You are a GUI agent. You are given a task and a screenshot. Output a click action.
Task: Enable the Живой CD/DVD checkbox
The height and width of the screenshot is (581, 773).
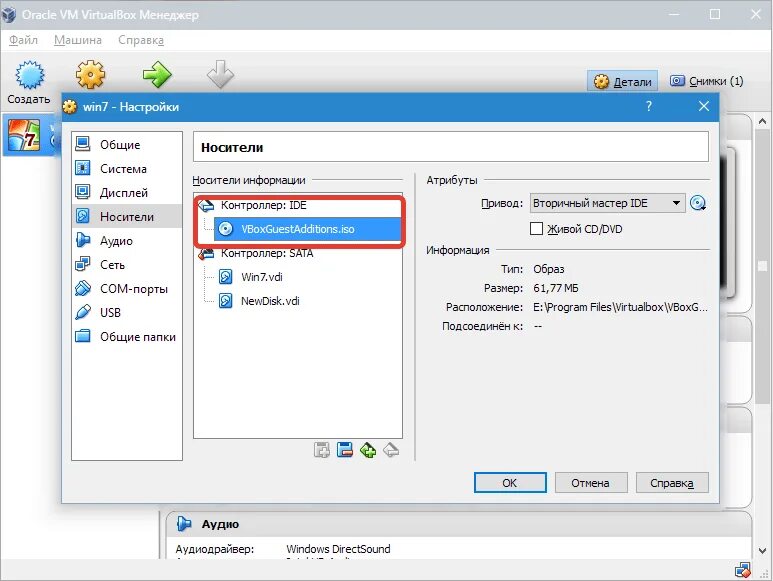point(536,229)
